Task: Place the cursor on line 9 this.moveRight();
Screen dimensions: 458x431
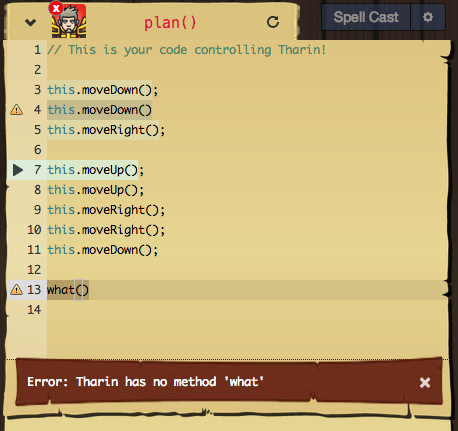Action: coord(106,210)
